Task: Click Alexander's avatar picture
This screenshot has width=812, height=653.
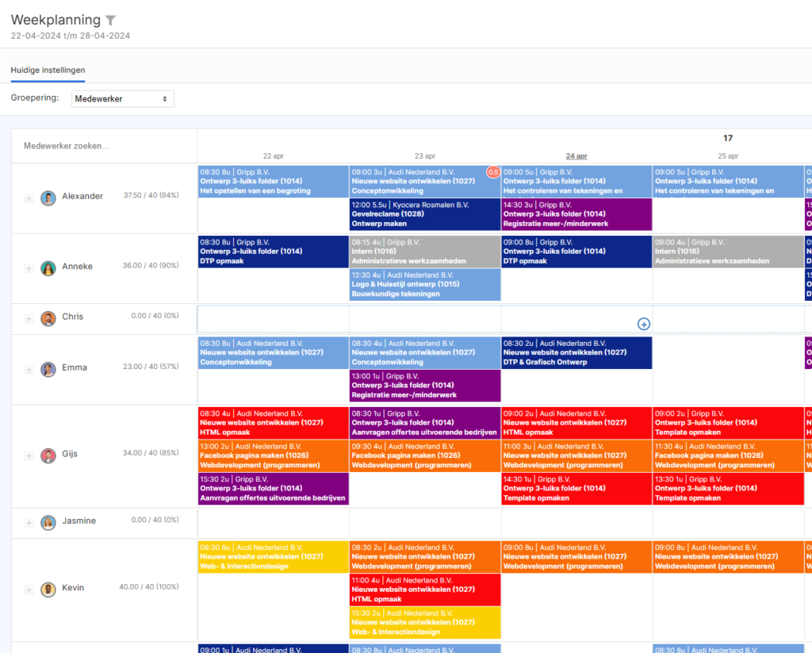Action: [x=48, y=198]
